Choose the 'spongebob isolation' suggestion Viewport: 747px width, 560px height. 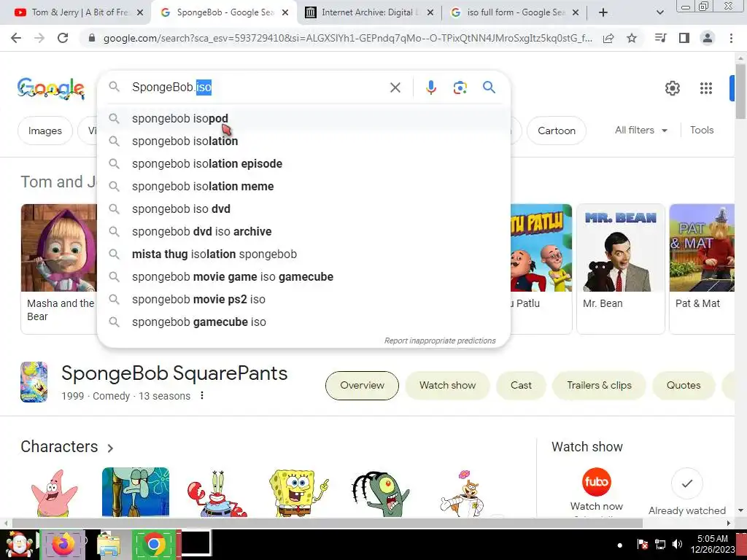coord(303,141)
